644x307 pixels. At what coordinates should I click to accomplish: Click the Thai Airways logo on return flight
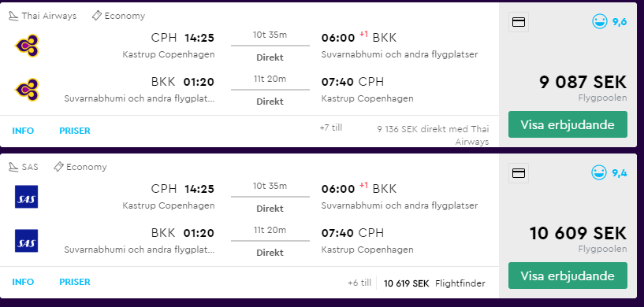27,90
